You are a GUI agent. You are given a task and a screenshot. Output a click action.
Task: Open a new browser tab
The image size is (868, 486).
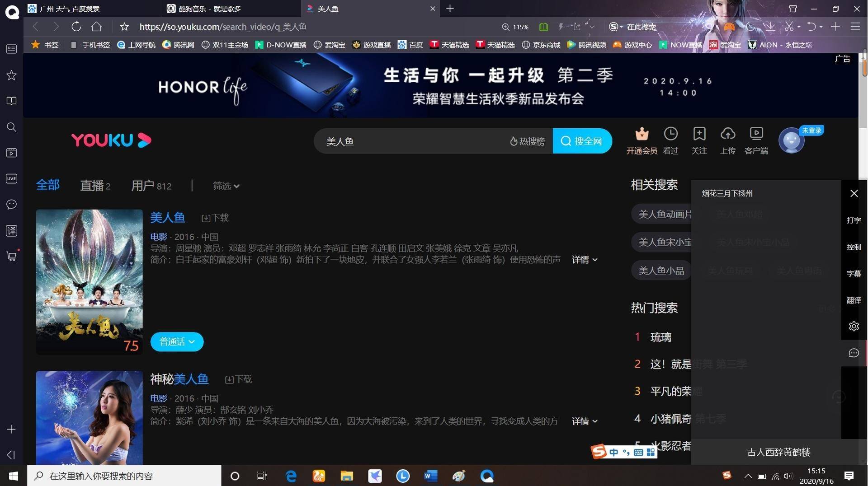click(x=450, y=9)
